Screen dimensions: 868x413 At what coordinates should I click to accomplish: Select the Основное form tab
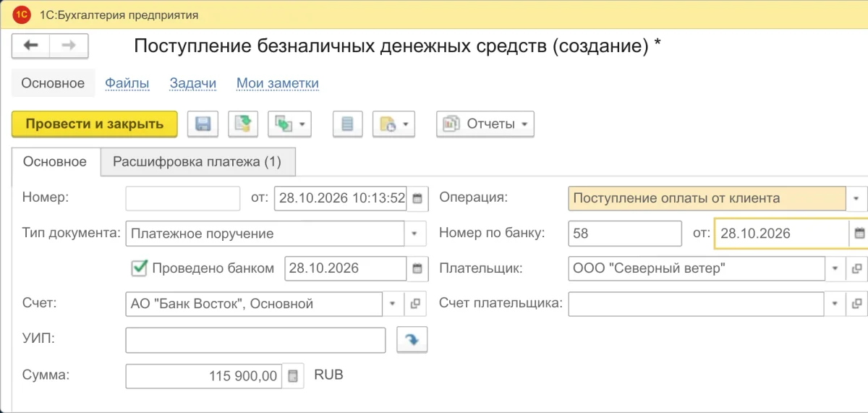pyautogui.click(x=55, y=162)
